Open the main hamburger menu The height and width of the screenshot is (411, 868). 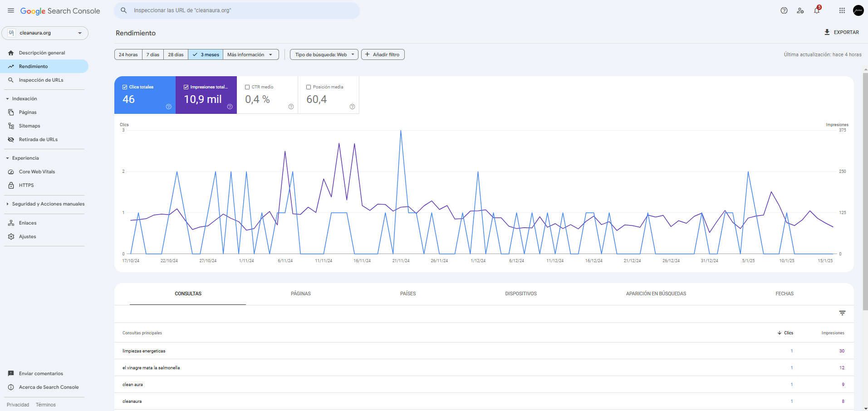tap(11, 10)
